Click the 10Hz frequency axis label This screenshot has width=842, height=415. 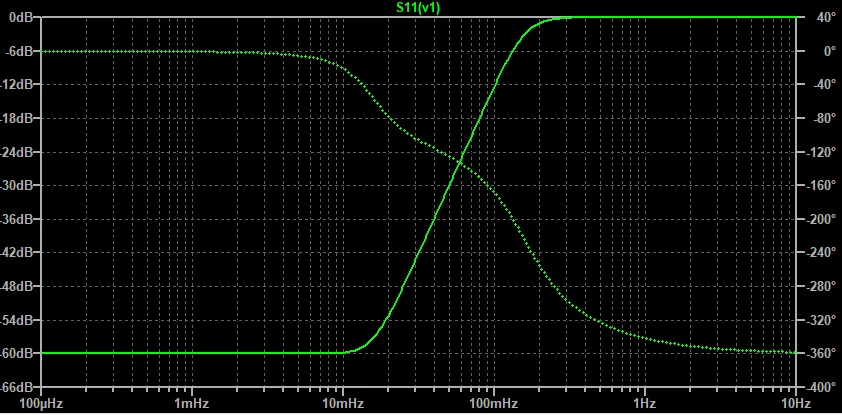click(796, 404)
